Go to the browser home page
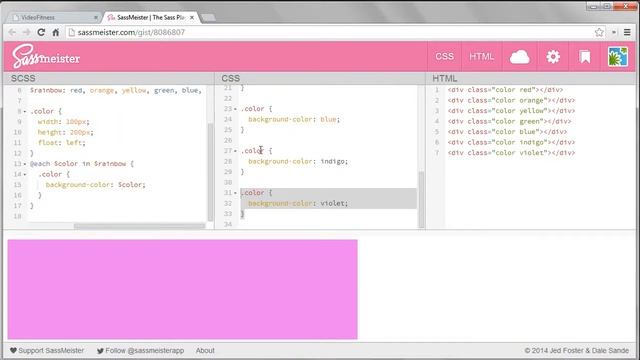 point(56,32)
